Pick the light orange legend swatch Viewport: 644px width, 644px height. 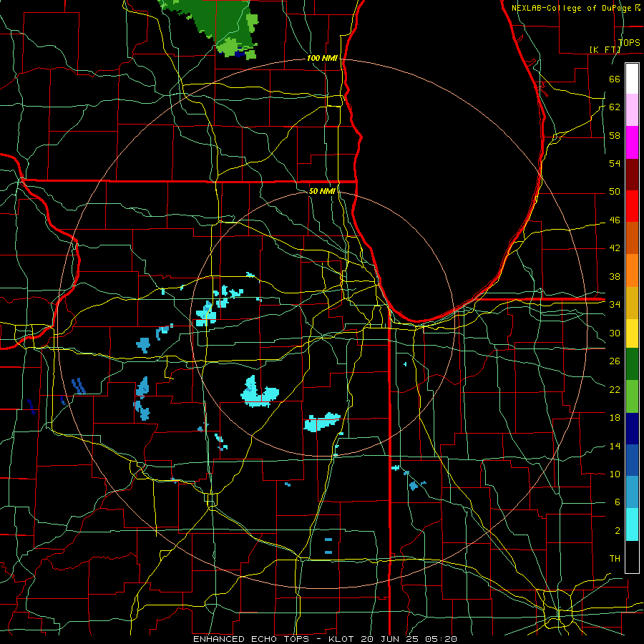(632, 270)
